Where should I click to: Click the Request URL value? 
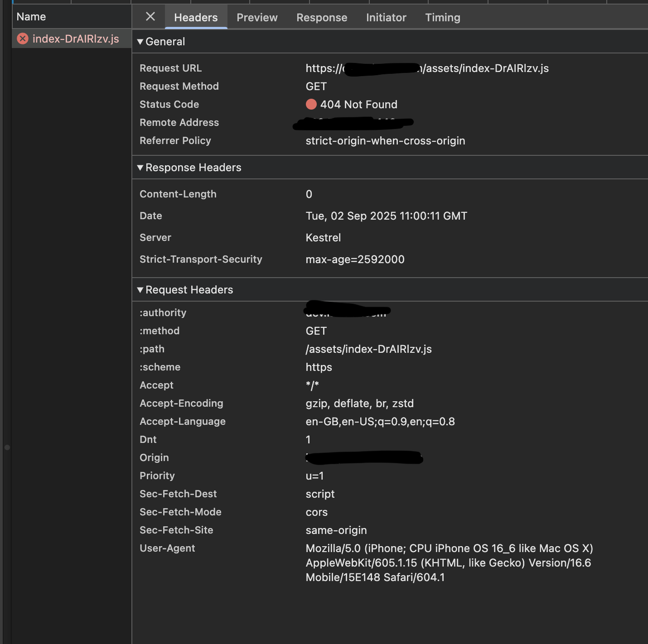pyautogui.click(x=485, y=68)
